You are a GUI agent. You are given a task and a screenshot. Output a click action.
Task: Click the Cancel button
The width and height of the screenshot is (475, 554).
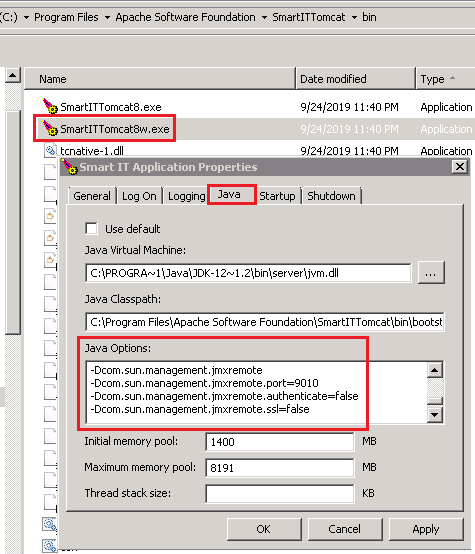click(x=345, y=529)
